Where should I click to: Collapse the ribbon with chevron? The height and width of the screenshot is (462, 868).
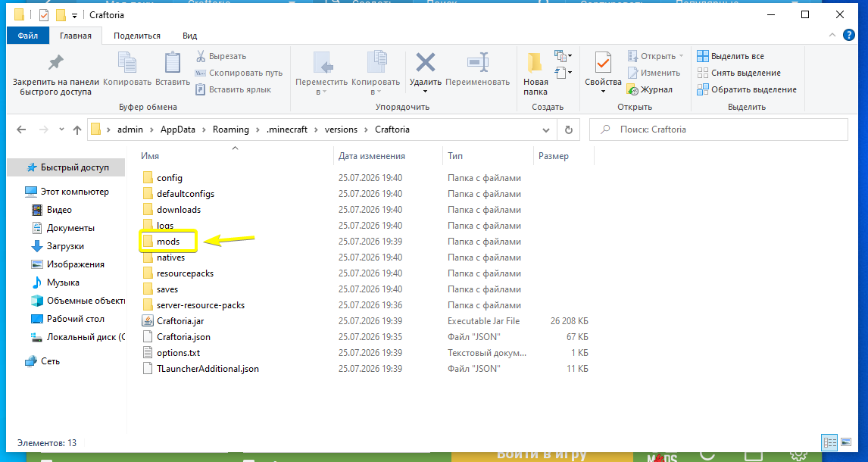pyautogui.click(x=832, y=36)
